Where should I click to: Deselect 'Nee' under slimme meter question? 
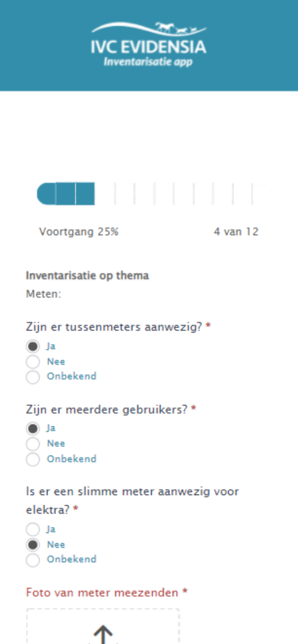[x=33, y=544]
